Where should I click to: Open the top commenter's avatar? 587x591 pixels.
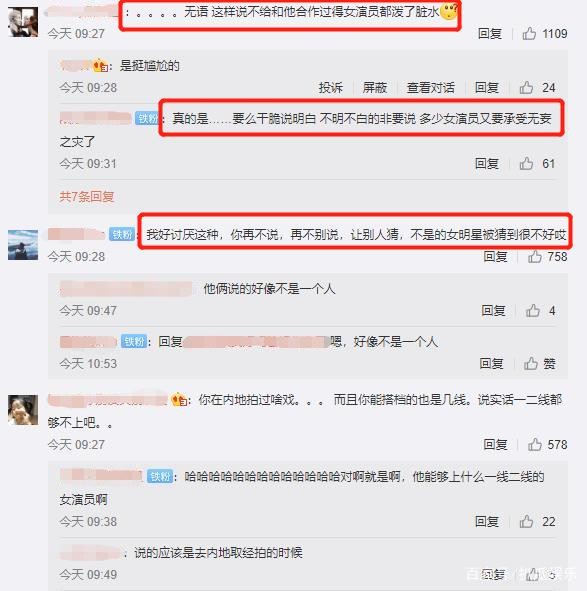click(x=23, y=22)
